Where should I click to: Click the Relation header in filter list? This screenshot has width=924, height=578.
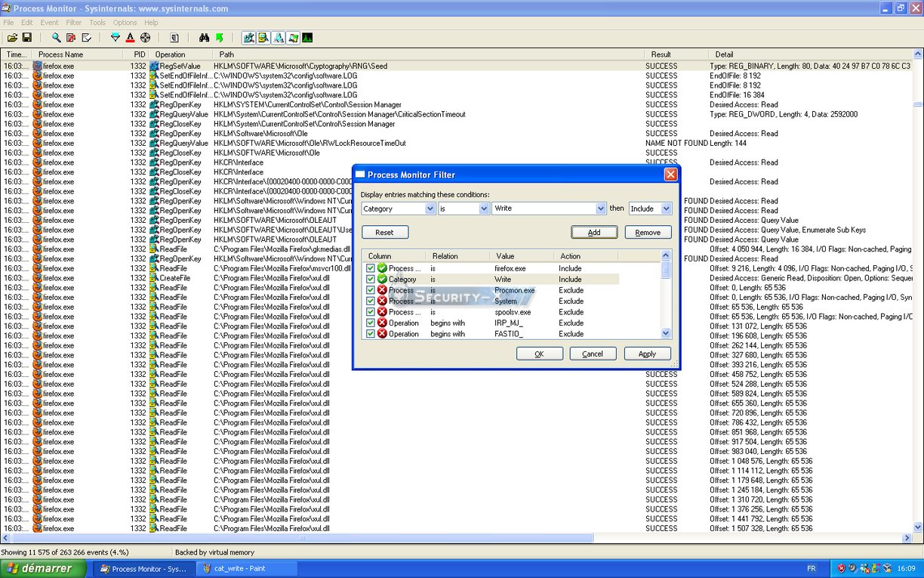click(458, 256)
